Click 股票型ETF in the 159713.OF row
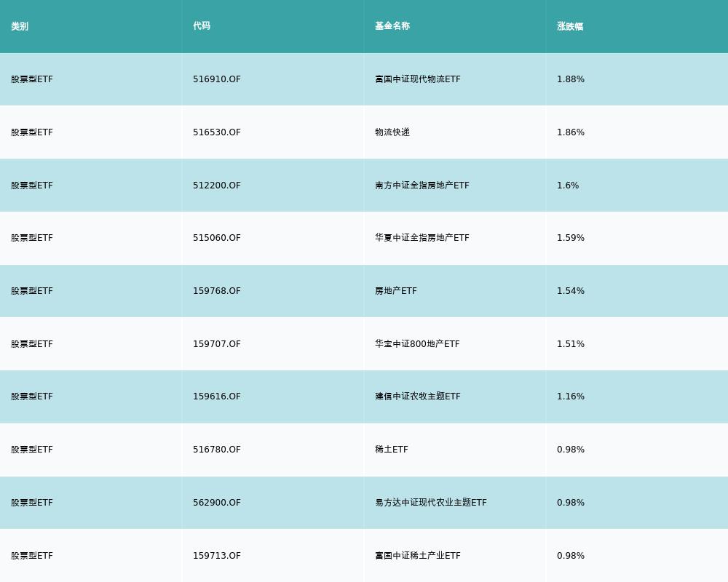This screenshot has height=582, width=728. click(32, 556)
